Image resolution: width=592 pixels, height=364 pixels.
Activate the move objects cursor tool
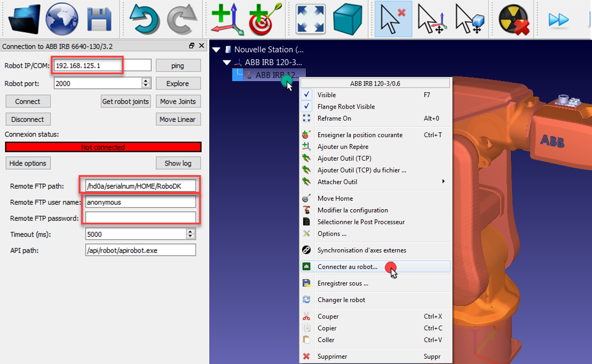(470, 19)
